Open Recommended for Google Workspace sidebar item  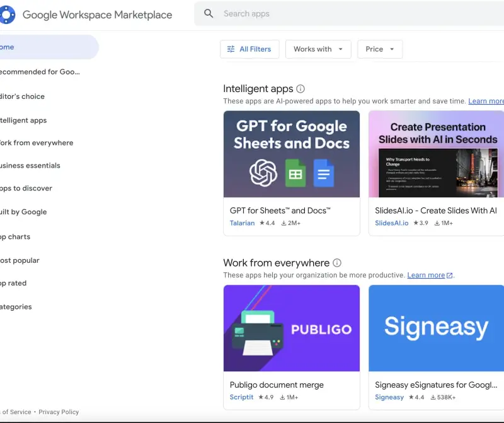coord(40,72)
